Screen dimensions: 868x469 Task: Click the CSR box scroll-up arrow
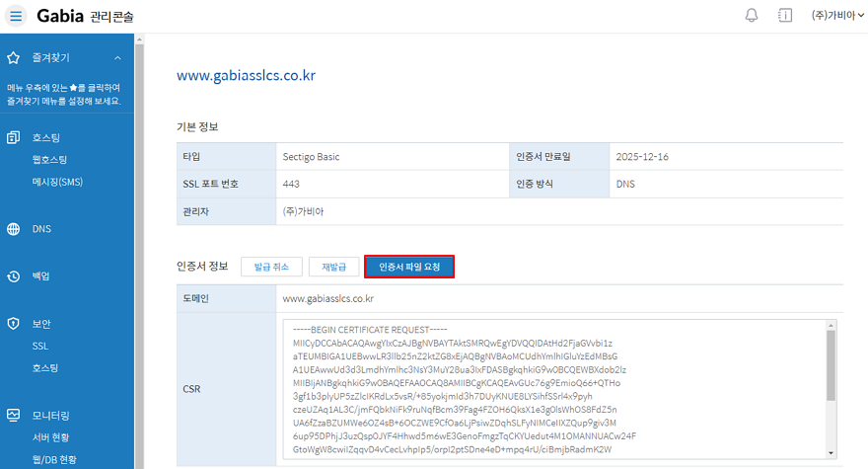[831, 326]
